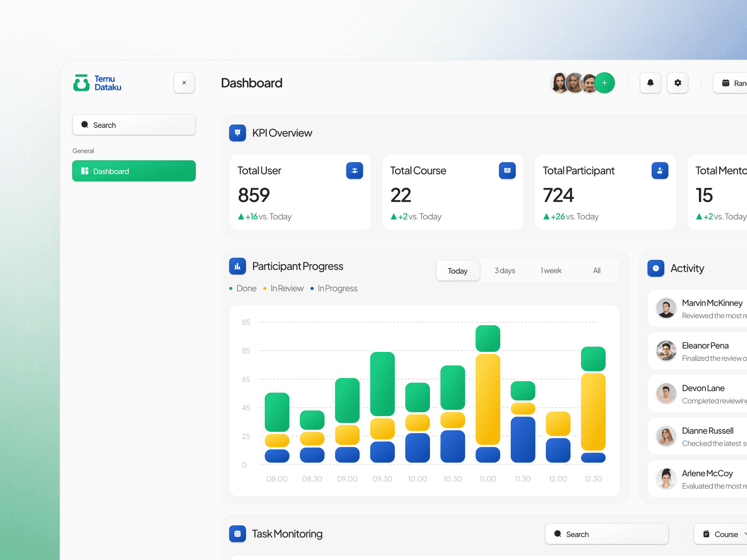Click Arlene McCoy's avatar
The height and width of the screenshot is (560, 747).
pyautogui.click(x=666, y=479)
